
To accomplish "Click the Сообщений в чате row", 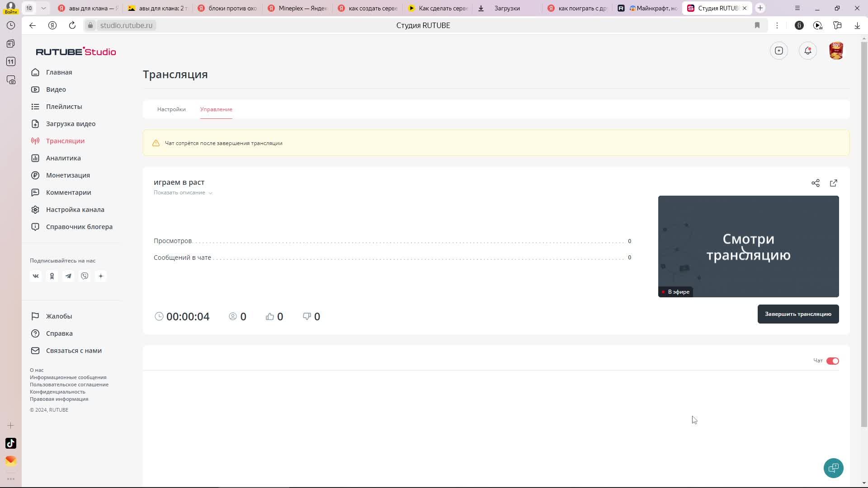I will coord(392,258).
